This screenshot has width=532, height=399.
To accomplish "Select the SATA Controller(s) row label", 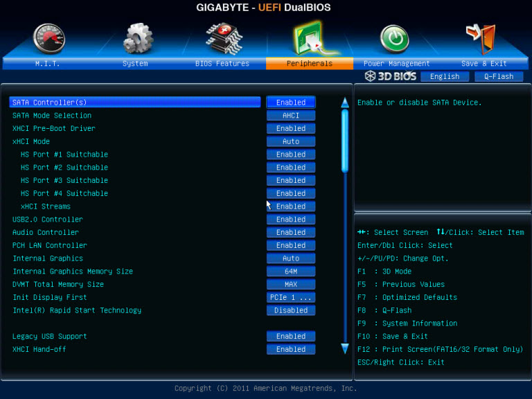I will pyautogui.click(x=50, y=103).
